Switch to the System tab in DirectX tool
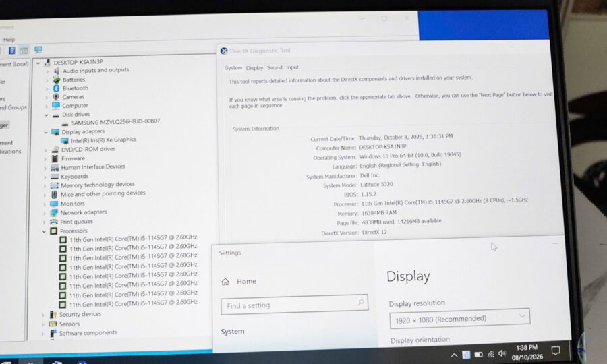This screenshot has height=364, width=607. [233, 68]
